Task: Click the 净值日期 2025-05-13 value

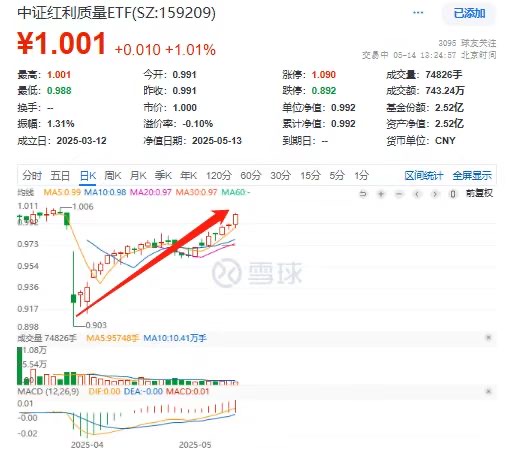Action: pyautogui.click(x=217, y=141)
